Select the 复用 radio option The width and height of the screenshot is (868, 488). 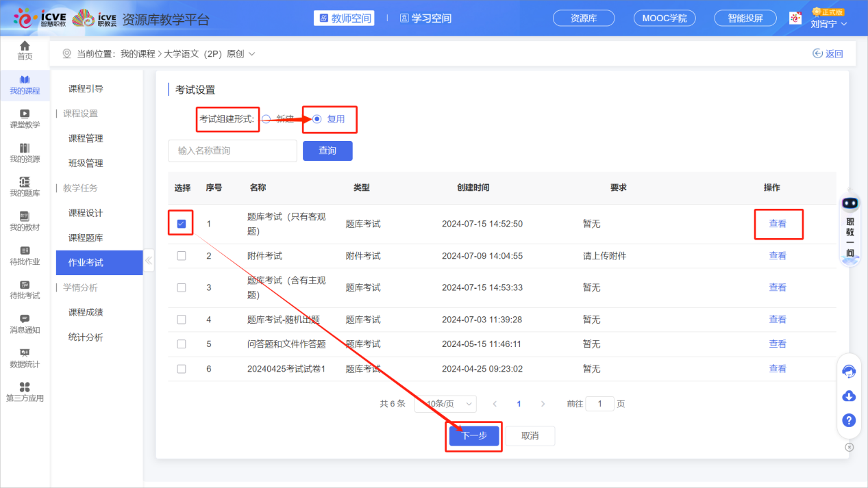(317, 119)
